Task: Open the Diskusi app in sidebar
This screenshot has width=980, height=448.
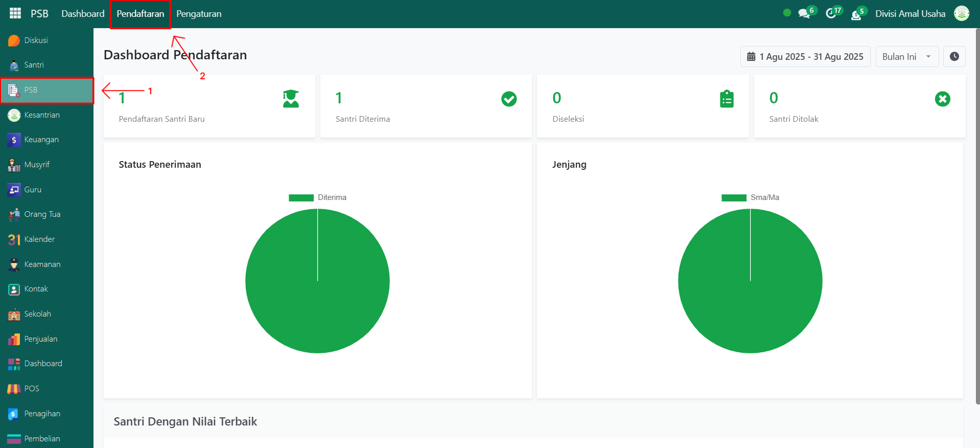Action: (36, 40)
